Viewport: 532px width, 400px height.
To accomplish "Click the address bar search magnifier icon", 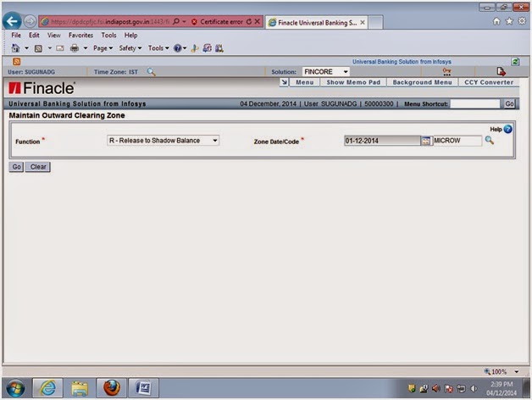I will point(176,22).
